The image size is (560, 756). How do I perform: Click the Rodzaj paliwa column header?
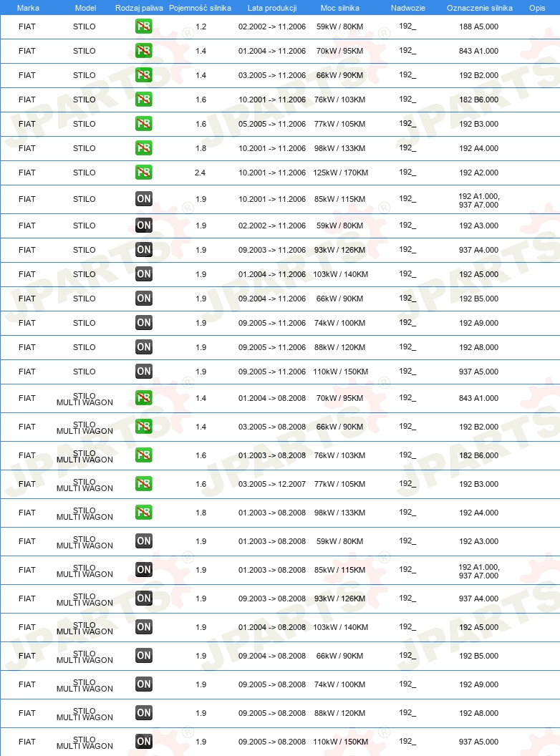pos(139,8)
